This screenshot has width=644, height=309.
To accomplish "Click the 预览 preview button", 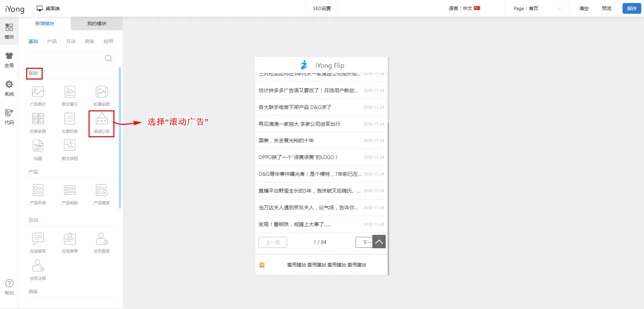I will pyautogui.click(x=606, y=8).
